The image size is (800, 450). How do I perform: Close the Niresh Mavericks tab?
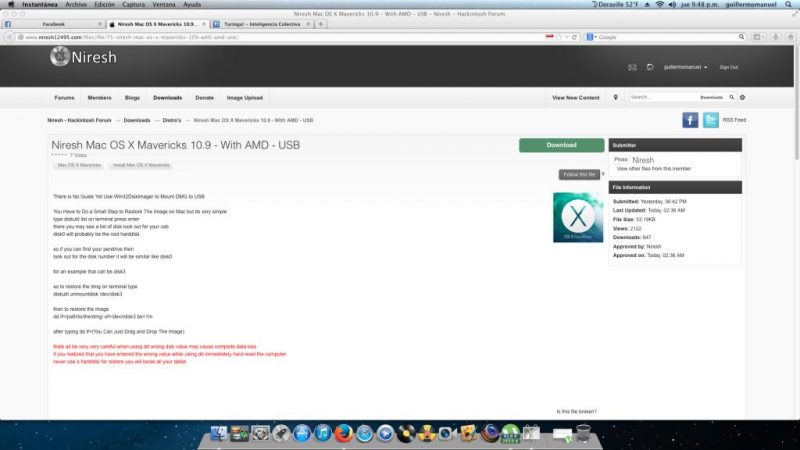pyautogui.click(x=204, y=24)
